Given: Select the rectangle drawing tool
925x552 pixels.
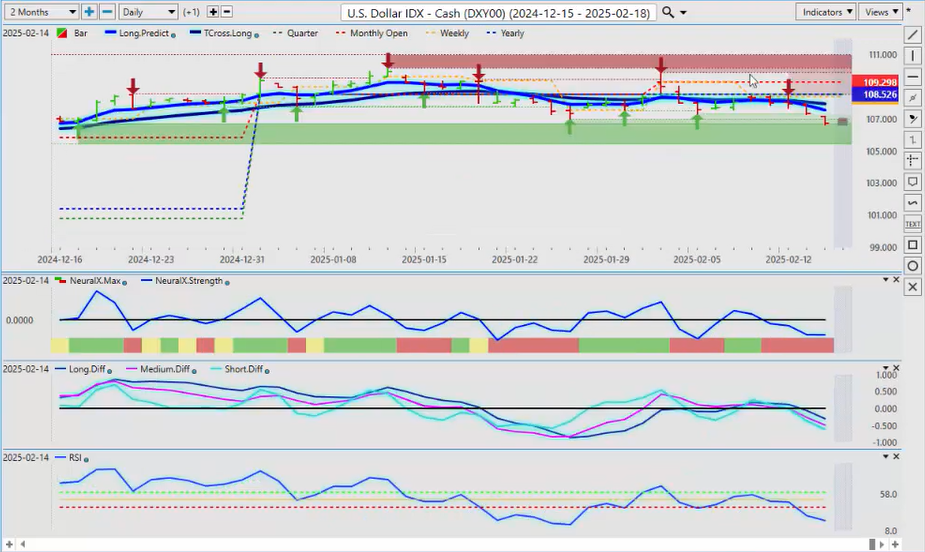Looking at the screenshot, I should point(912,245).
